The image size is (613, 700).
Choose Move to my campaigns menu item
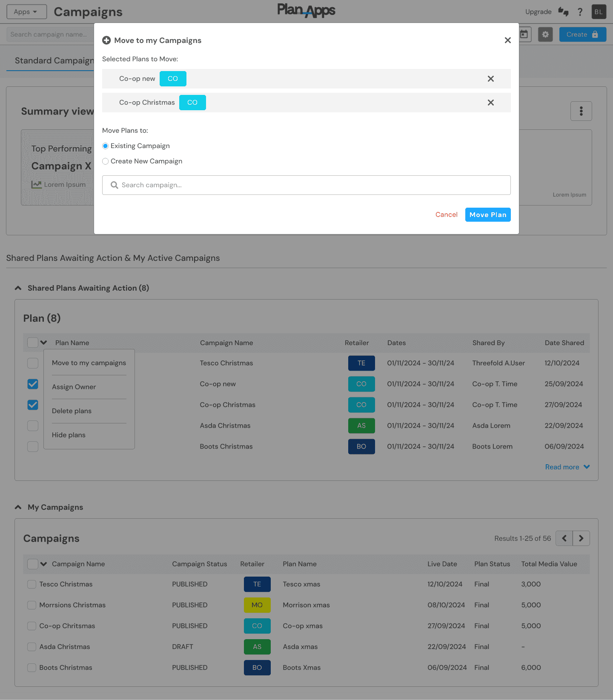(x=89, y=363)
